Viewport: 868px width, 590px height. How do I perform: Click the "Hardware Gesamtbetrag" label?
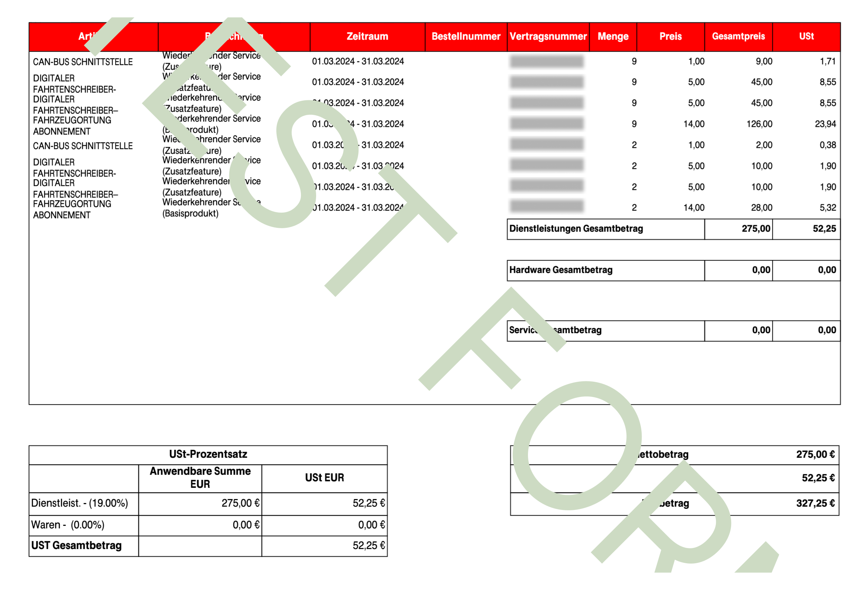[561, 270]
